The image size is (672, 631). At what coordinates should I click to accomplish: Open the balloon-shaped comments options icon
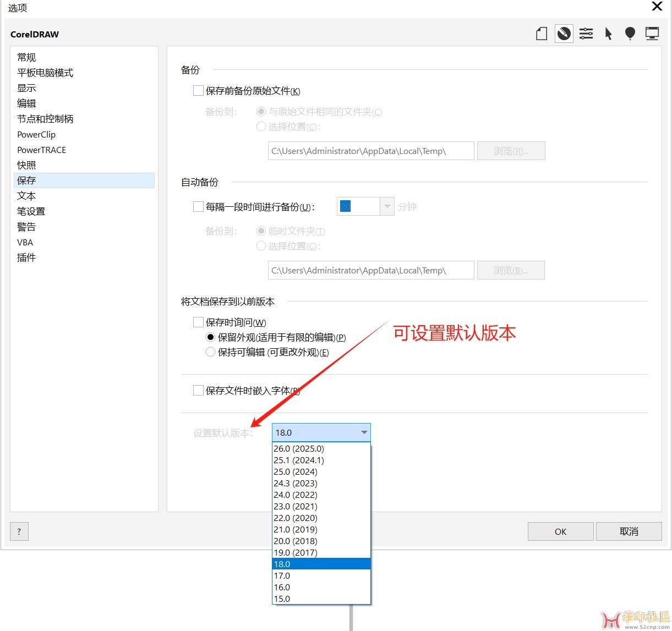pyautogui.click(x=630, y=34)
